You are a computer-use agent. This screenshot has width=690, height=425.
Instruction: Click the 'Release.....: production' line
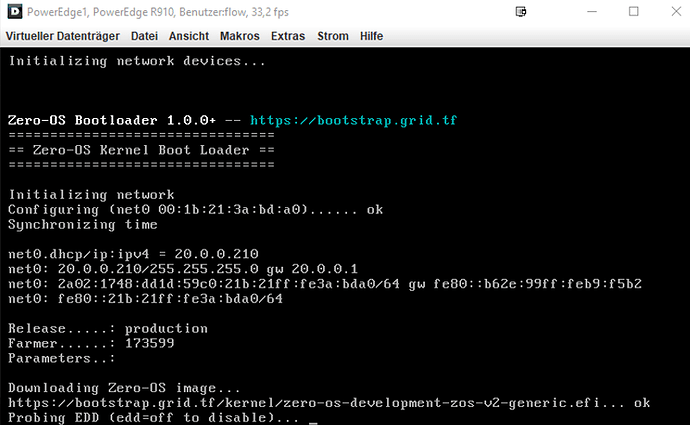coord(108,329)
